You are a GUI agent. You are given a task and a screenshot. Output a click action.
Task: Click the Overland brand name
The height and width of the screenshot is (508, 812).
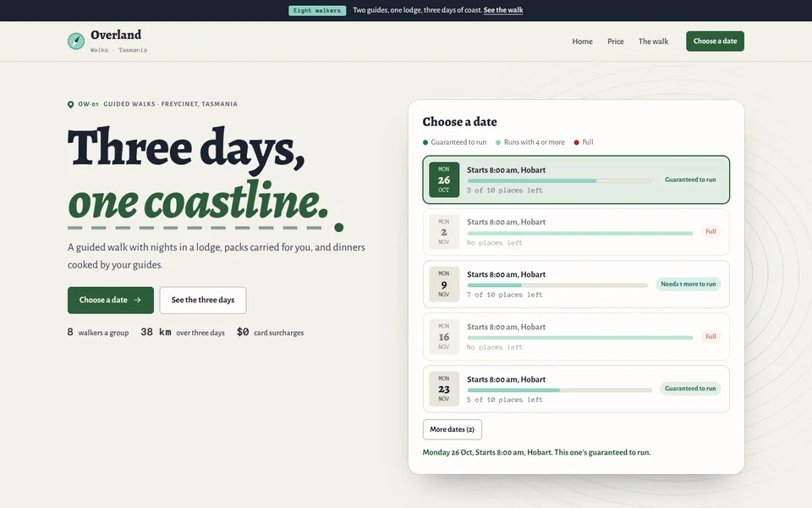116,35
